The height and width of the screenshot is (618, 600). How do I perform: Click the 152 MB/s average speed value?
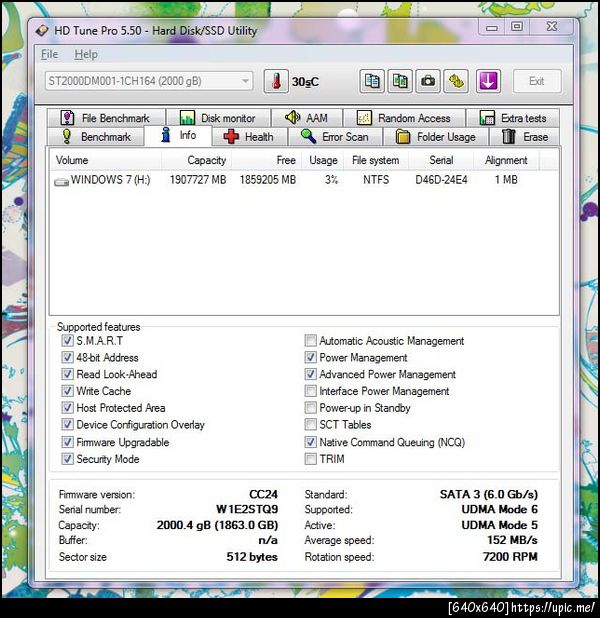tap(512, 540)
